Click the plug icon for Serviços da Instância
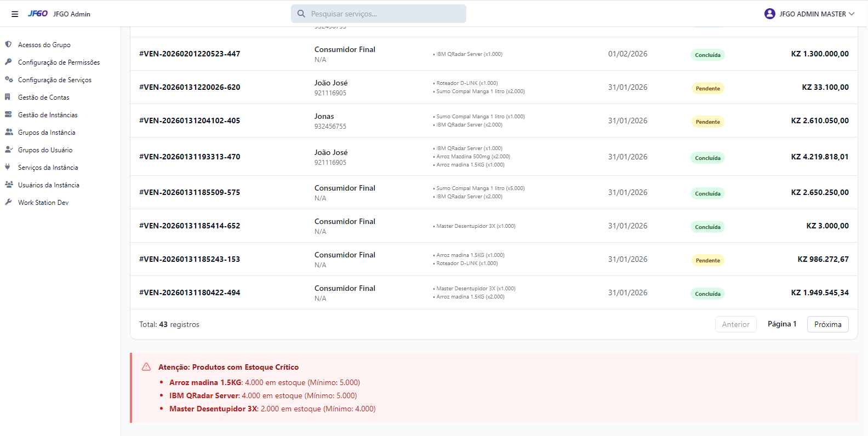The height and width of the screenshot is (436, 868). pyautogui.click(x=8, y=167)
